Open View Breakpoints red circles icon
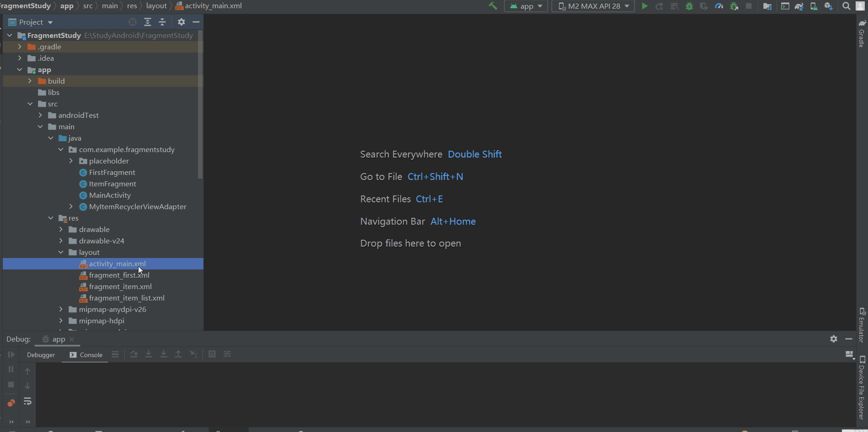Viewport: 868px width, 432px height. click(x=11, y=403)
